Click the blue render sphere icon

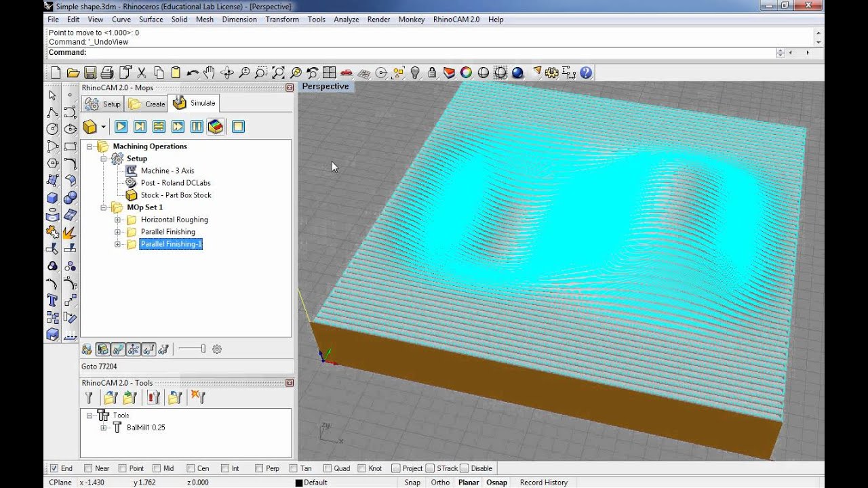pos(517,73)
